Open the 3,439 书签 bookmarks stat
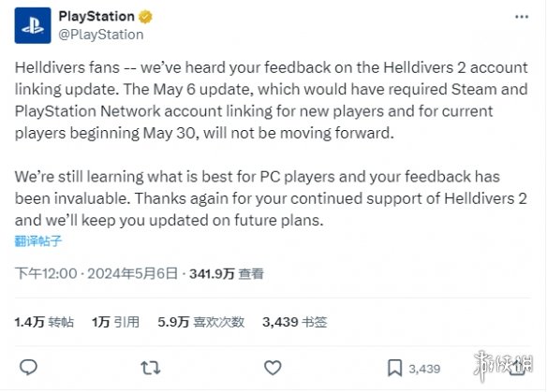 pyautogui.click(x=295, y=322)
